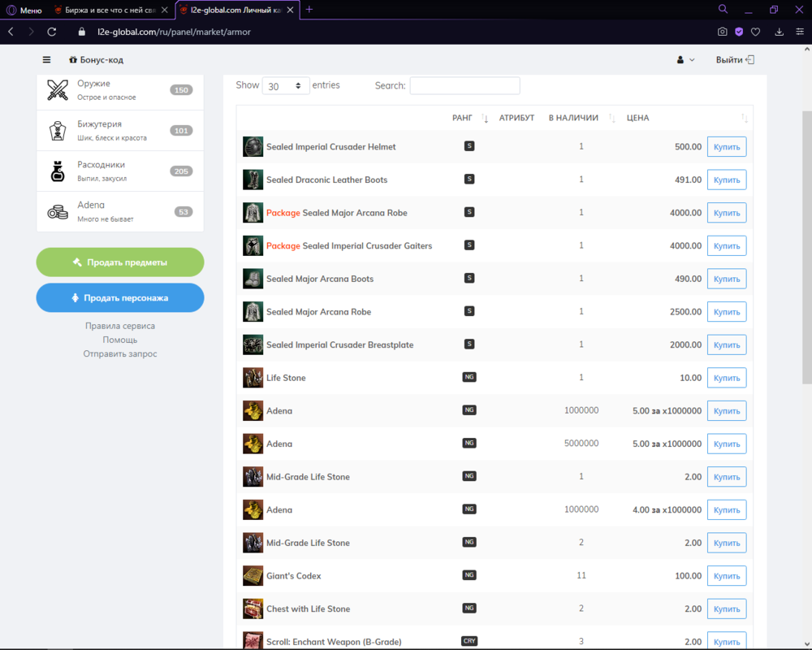
Task: Buy the Sealed Draconic Leather Boots
Action: 726,180
